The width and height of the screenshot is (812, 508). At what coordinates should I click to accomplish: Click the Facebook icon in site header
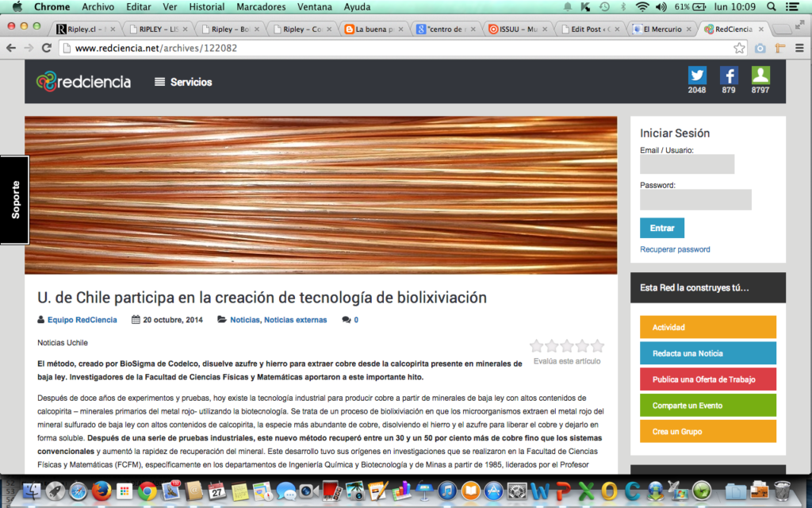pyautogui.click(x=729, y=75)
